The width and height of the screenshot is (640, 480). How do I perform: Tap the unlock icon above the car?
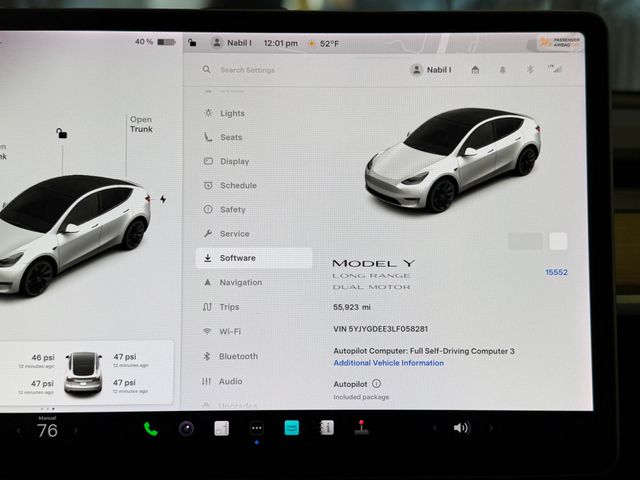(x=62, y=133)
